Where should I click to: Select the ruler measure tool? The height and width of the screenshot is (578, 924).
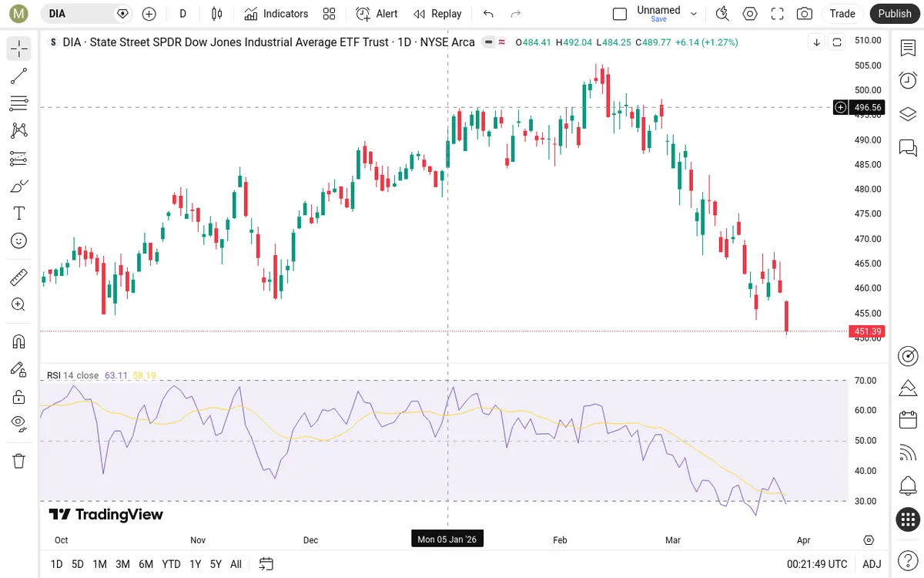19,277
